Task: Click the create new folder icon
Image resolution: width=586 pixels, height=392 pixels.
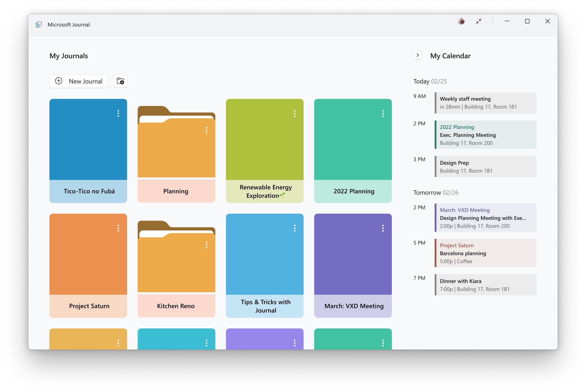Action: [x=120, y=81]
